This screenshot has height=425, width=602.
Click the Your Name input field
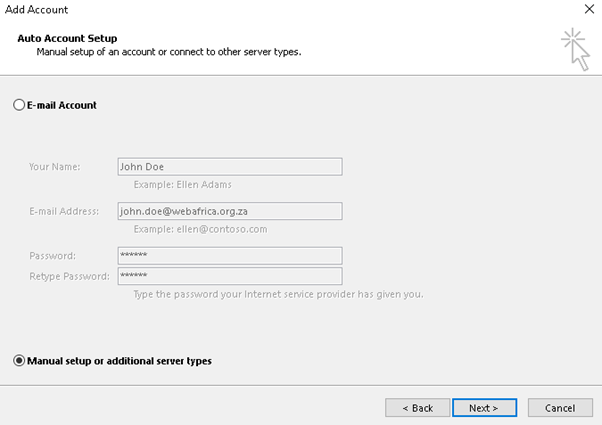pyautogui.click(x=230, y=167)
